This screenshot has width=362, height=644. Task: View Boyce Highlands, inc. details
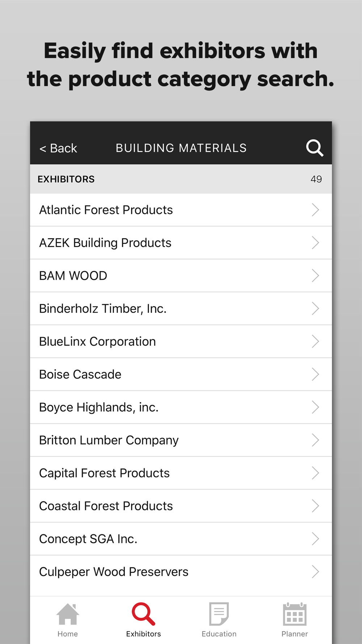(181, 407)
